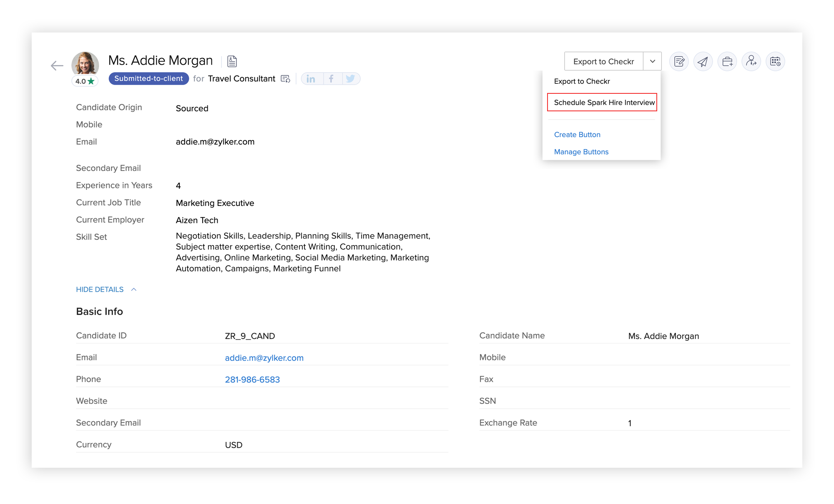Open the Submitted-to-client status badge

coord(148,79)
